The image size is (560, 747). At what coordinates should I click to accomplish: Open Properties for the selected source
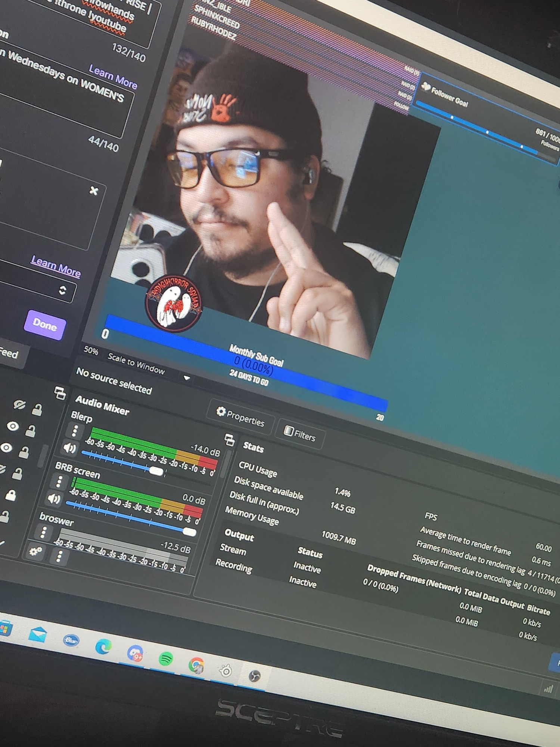[241, 417]
